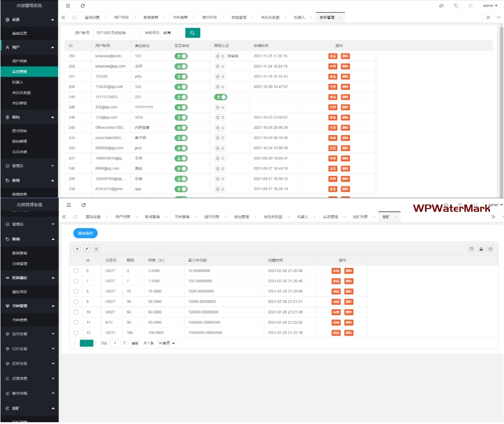Click the pencil edit icon above mining table
Image resolution: width=504 pixels, height=424 pixels.
87,249
